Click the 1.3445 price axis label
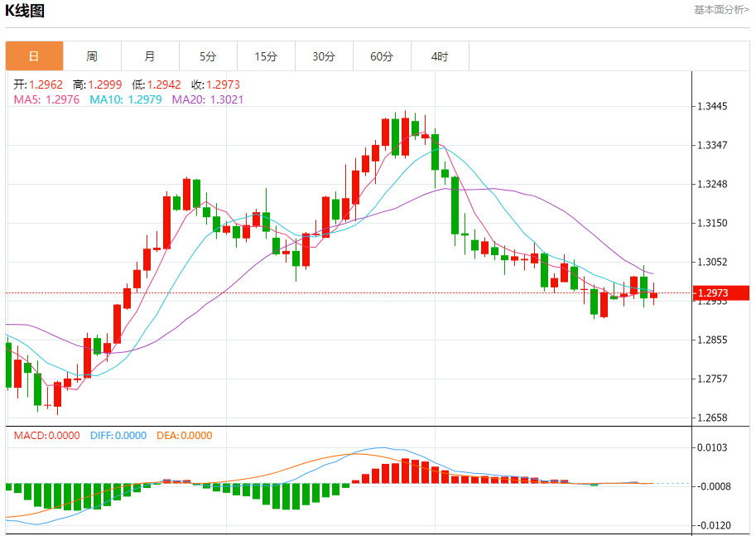This screenshot has width=756, height=536. (x=712, y=107)
